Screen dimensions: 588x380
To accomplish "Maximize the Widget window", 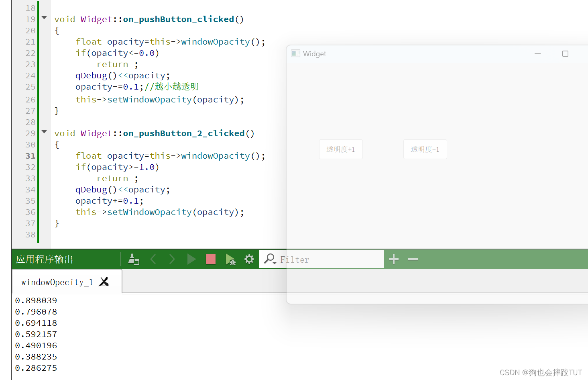I will [x=565, y=54].
